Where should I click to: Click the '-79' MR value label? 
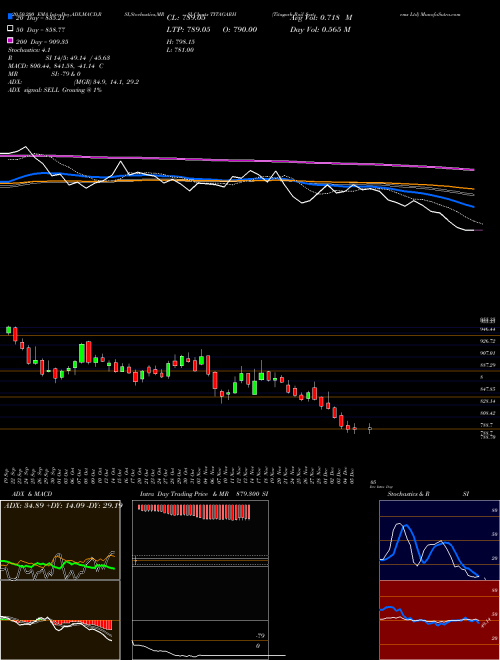[x=261, y=636]
